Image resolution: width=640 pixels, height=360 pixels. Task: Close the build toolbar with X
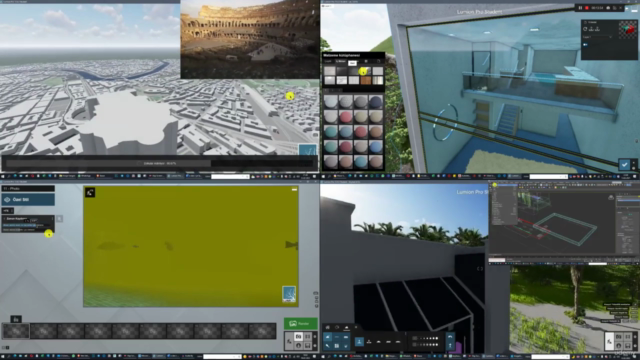356,327
